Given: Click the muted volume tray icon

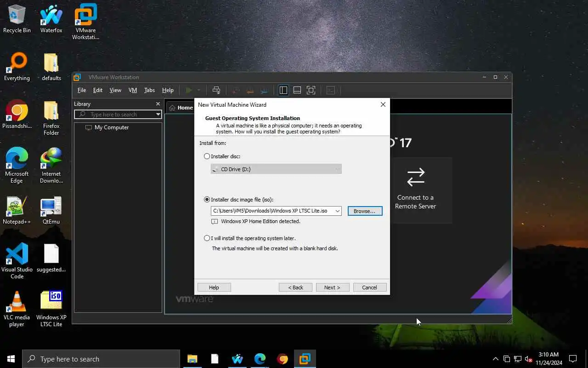Looking at the screenshot, I should click(528, 359).
